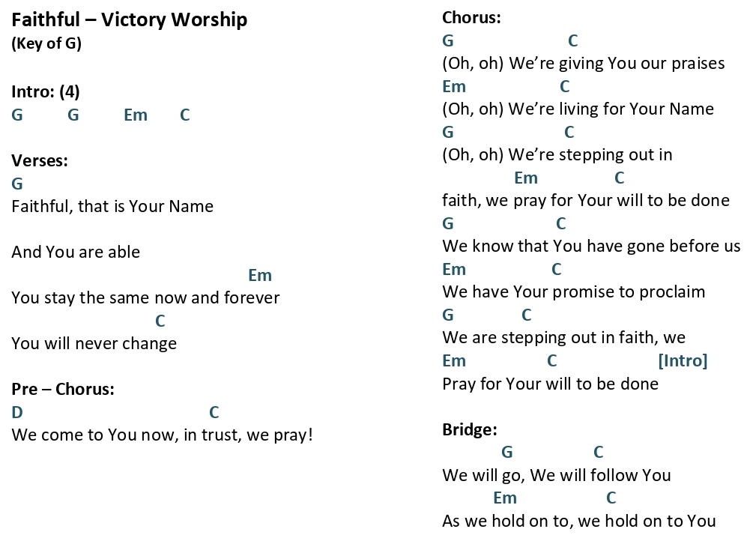Click the Em chord in Intro line

tap(136, 115)
